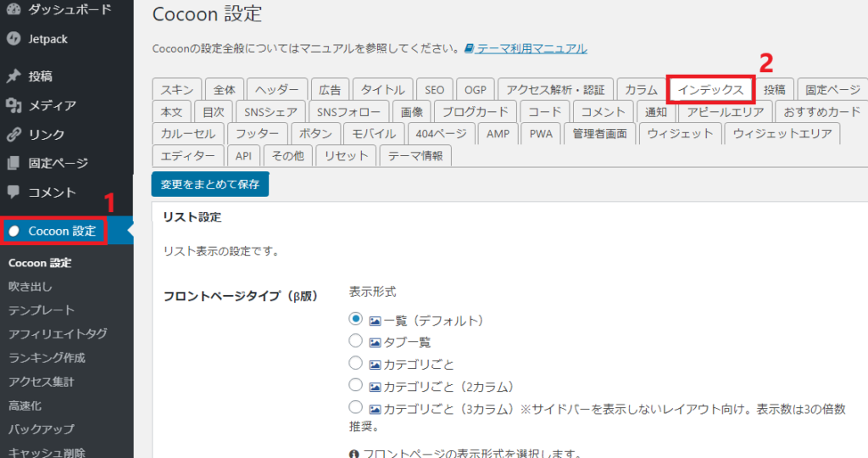Preview image icon for カテゴリごと
The image size is (868, 458).
click(375, 365)
